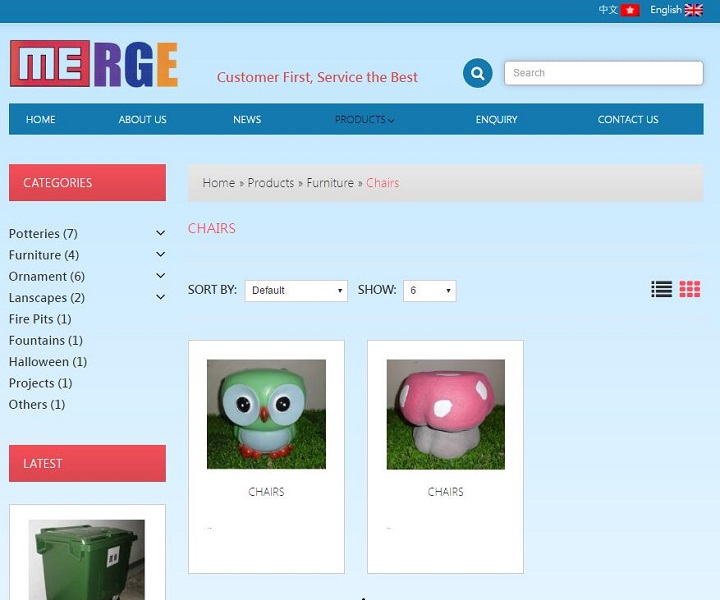Open the Sort By dropdown
Screen dimensions: 720x600
click(x=296, y=291)
